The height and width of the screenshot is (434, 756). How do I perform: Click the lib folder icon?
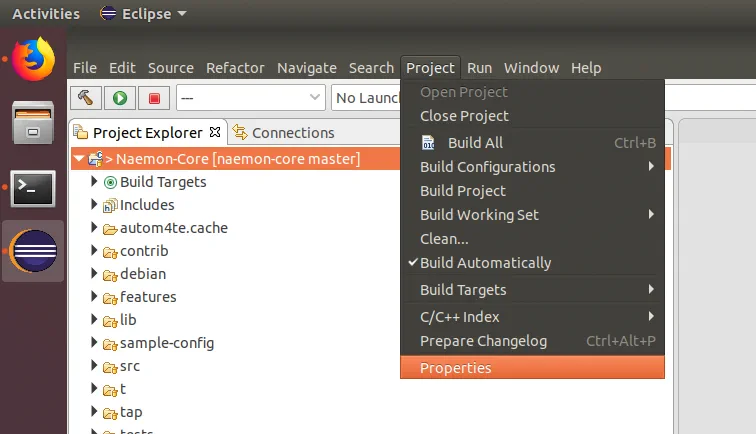[x=110, y=321]
